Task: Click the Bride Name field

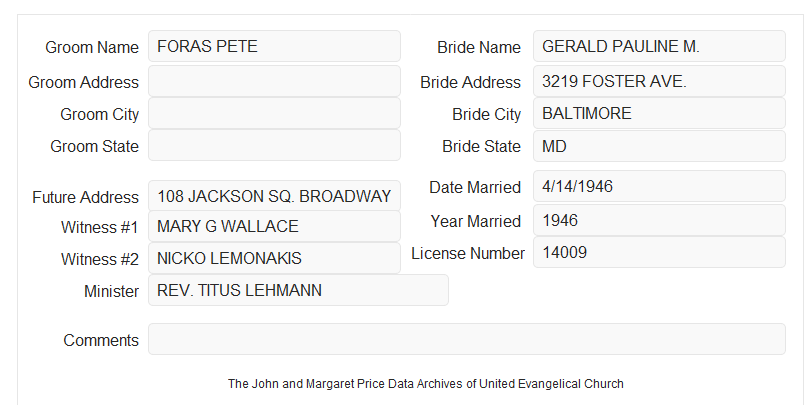Action: click(x=659, y=46)
